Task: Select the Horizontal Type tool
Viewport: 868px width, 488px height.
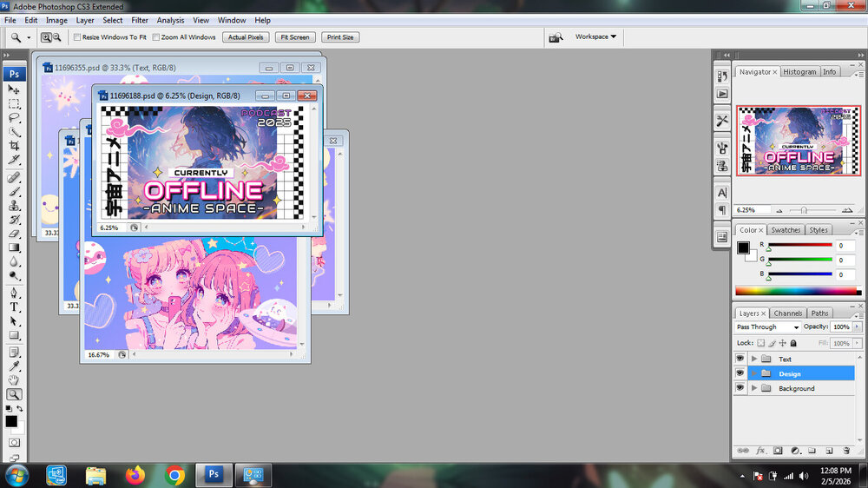Action: (14, 307)
